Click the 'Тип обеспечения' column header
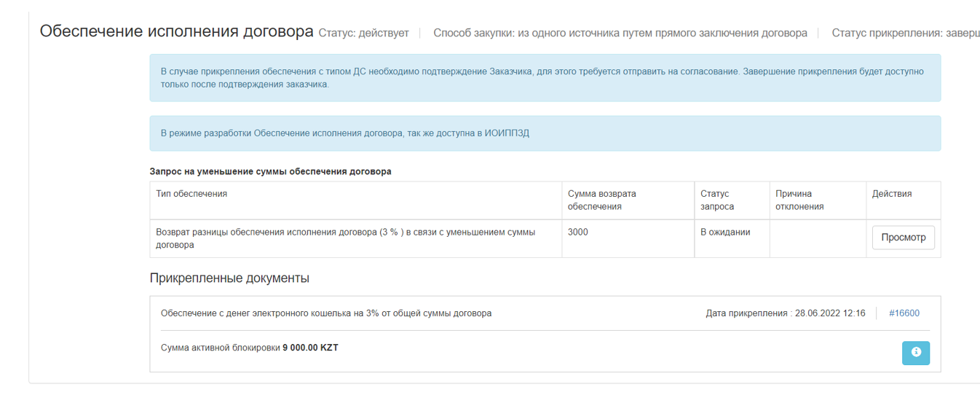 point(191,194)
